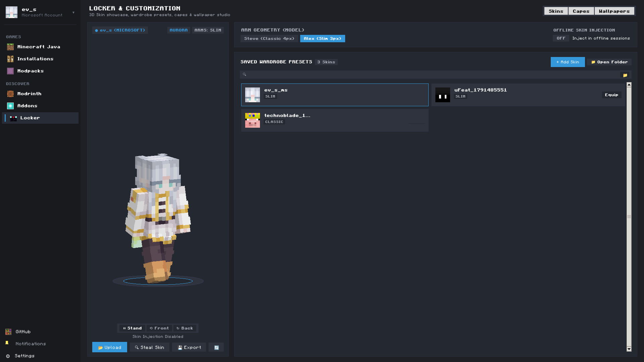
Task: Switch to the Wallpapers tab
Action: coord(614,11)
